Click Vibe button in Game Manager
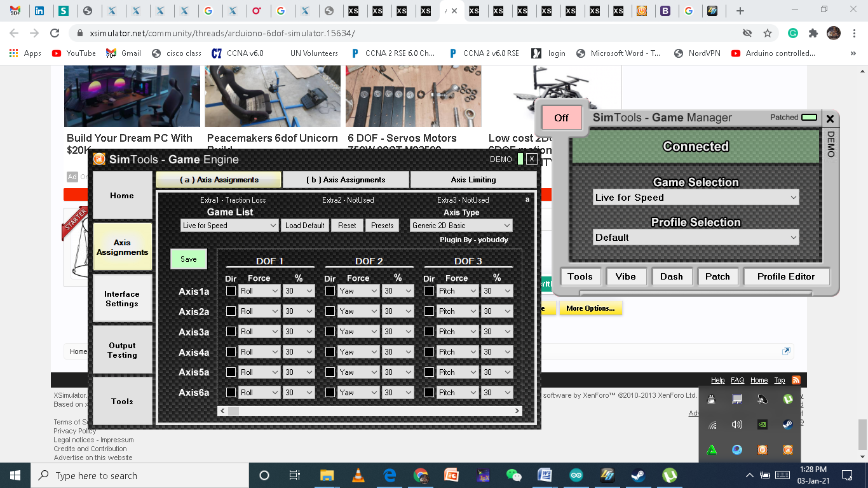 tap(626, 276)
